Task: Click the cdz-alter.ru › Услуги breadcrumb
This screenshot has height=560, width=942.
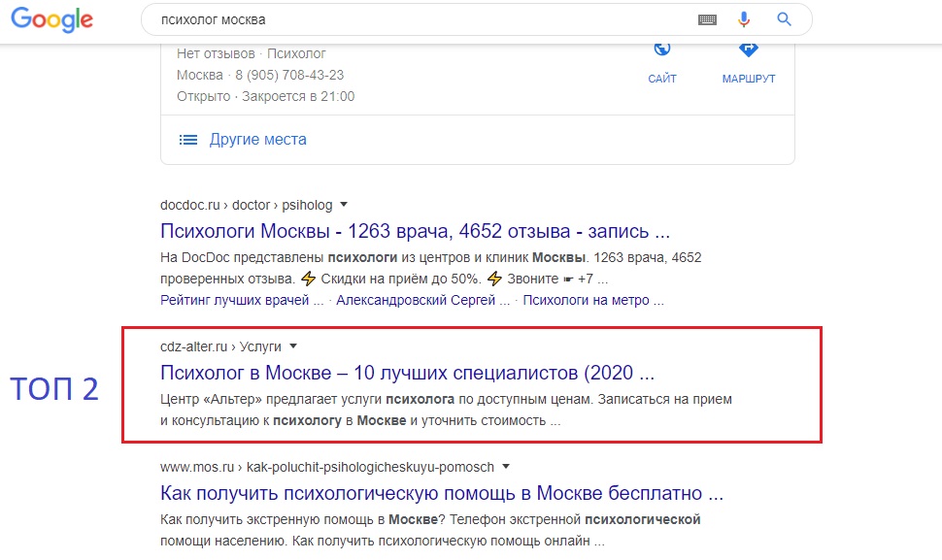Action: tap(220, 346)
